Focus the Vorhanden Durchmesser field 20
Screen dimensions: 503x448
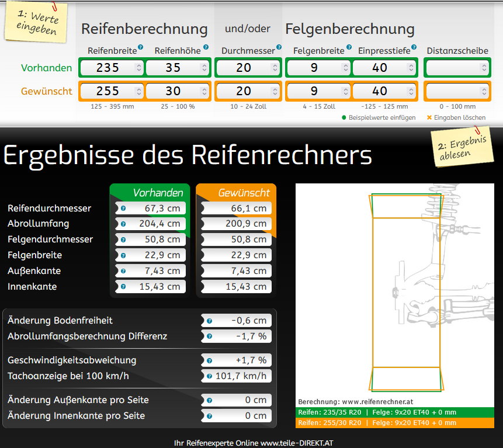(x=243, y=68)
